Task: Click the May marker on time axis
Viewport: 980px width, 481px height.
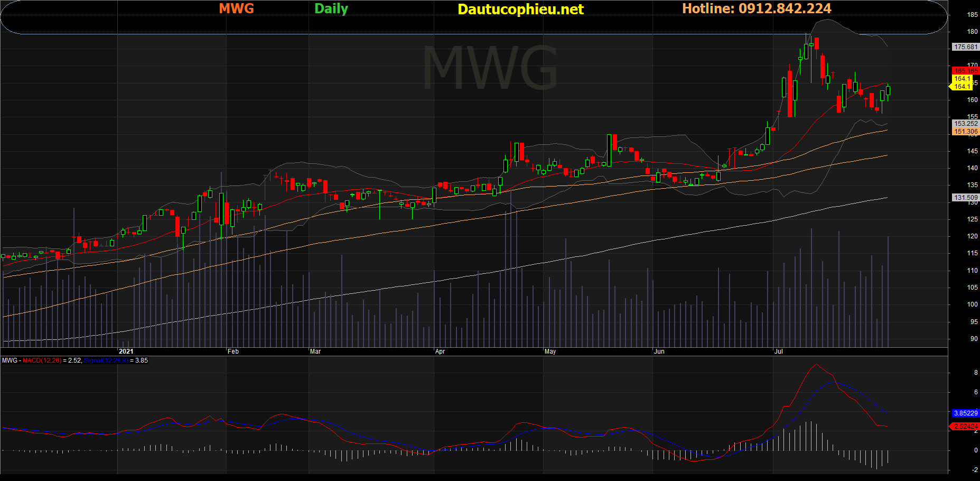Action: (550, 351)
